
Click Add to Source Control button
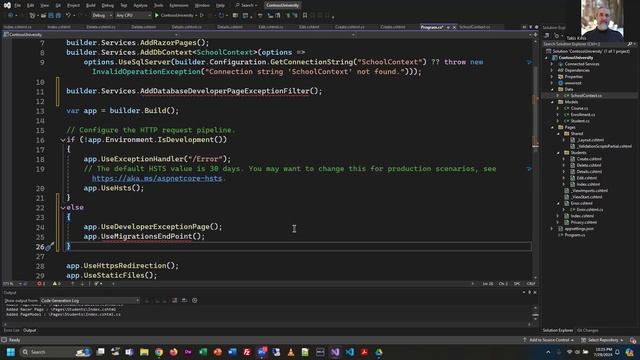tap(549, 340)
